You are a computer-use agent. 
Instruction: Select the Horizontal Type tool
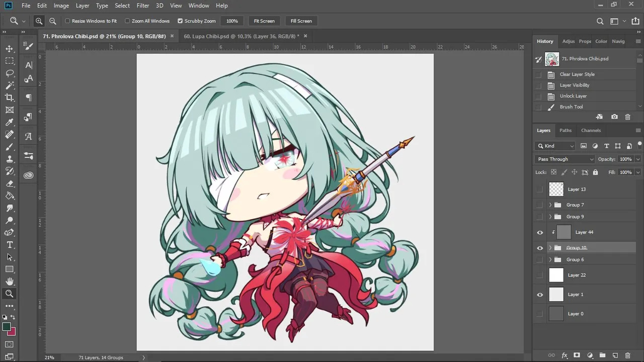coord(10,245)
